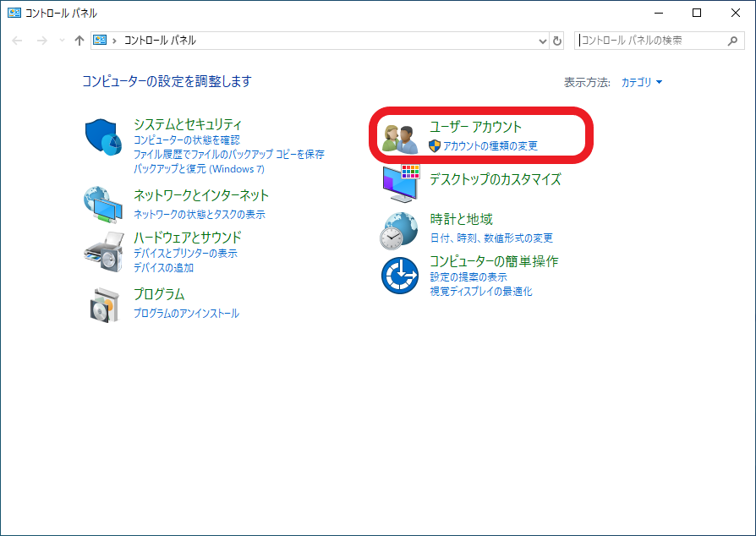Open the ハードウェアとサウンド category
Viewport: 756px width, 536px height.
click(188, 238)
